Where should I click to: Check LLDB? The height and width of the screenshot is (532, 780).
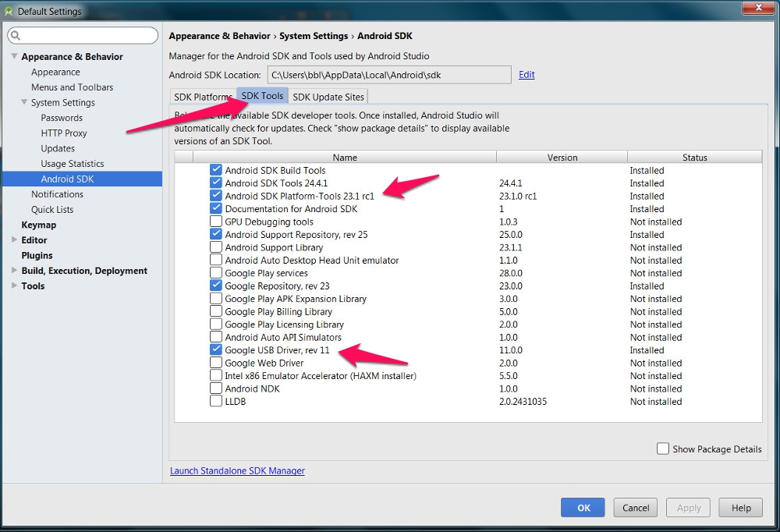point(216,401)
